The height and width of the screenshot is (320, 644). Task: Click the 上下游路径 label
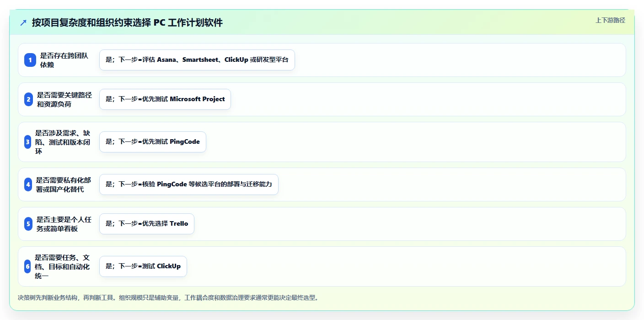tap(610, 20)
